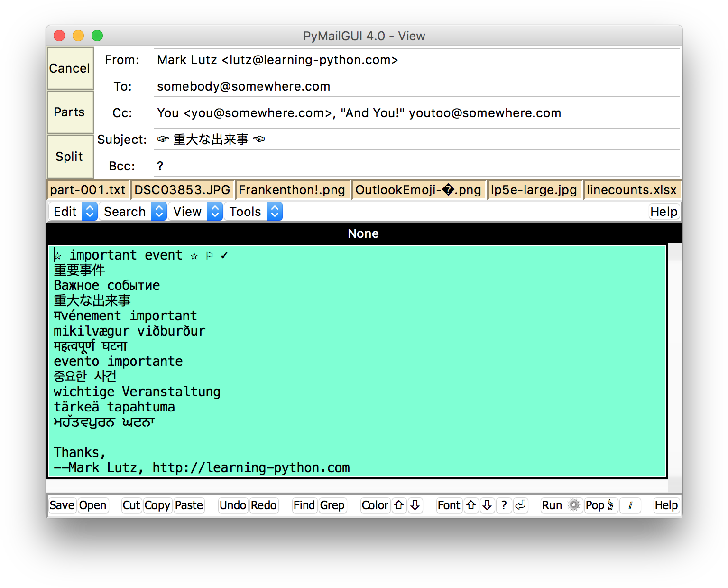This screenshot has height=588, width=728.
Task: Increase font size with the Font up arrow
Action: tap(471, 505)
